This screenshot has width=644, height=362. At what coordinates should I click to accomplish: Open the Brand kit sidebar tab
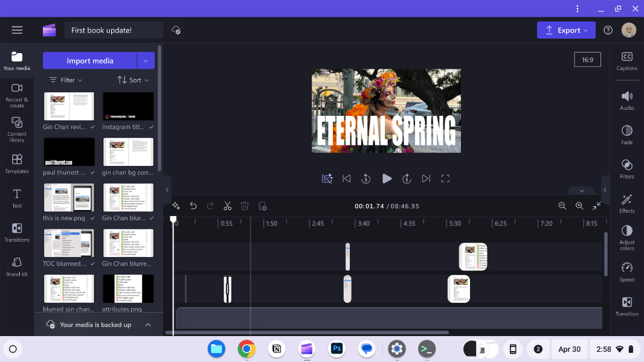click(17, 266)
